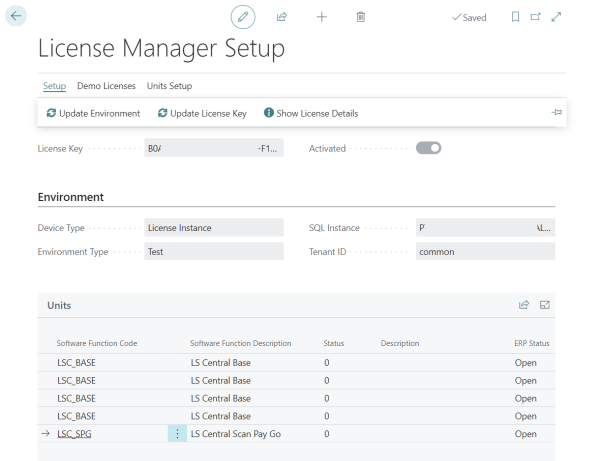Screen dimensions: 600x461
Task: Click the share icon in top bar
Action: click(x=282, y=17)
